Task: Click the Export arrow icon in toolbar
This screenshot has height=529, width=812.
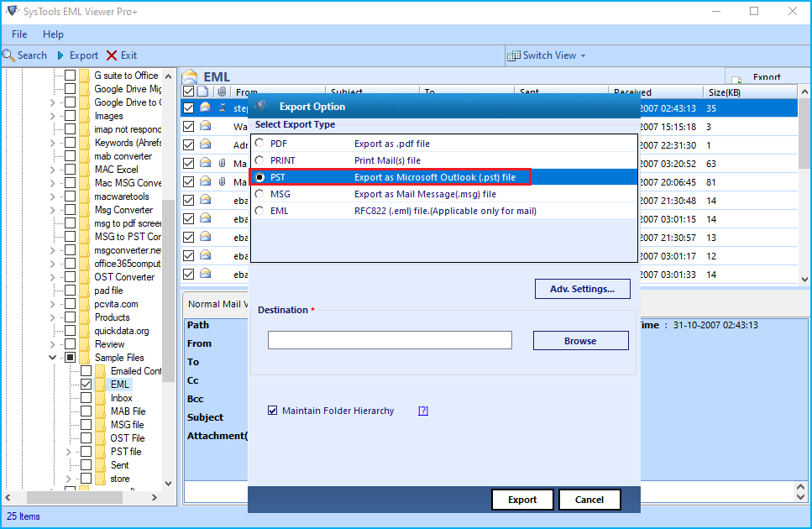Action: point(60,55)
